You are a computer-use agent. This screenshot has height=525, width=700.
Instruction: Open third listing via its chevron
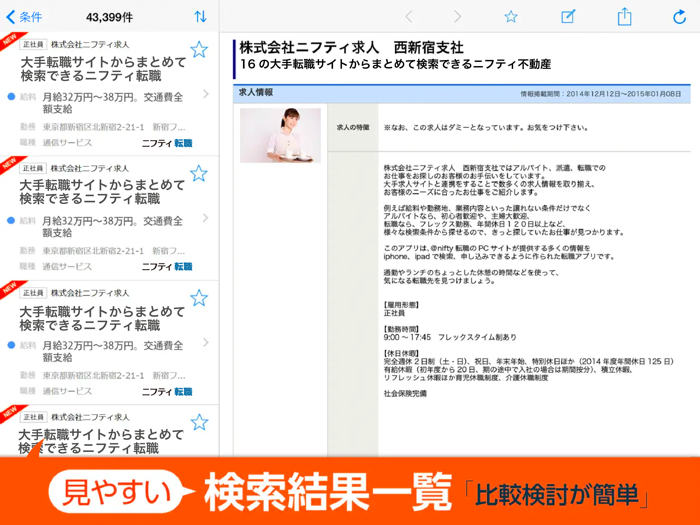coord(206,342)
